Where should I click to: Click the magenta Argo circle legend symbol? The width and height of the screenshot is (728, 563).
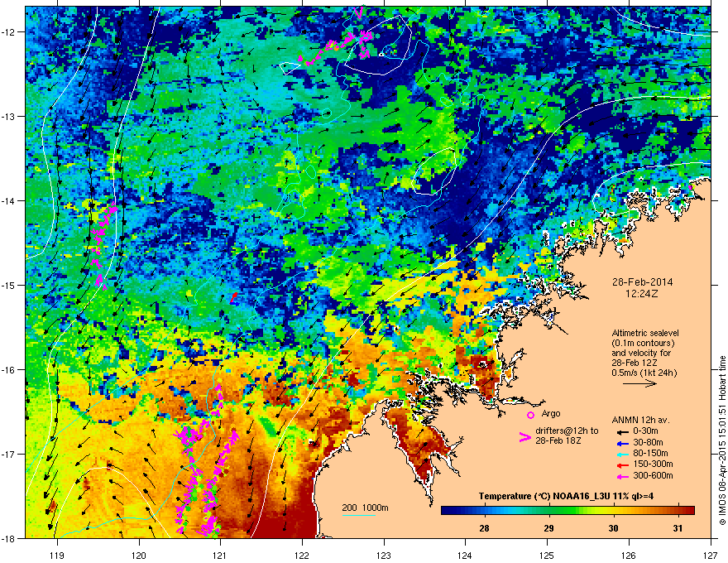[x=530, y=415]
